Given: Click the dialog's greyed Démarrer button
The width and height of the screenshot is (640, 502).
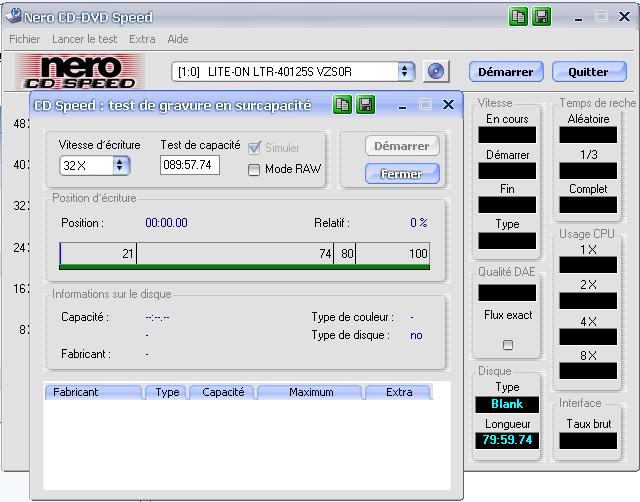Looking at the screenshot, I should pyautogui.click(x=402, y=146).
